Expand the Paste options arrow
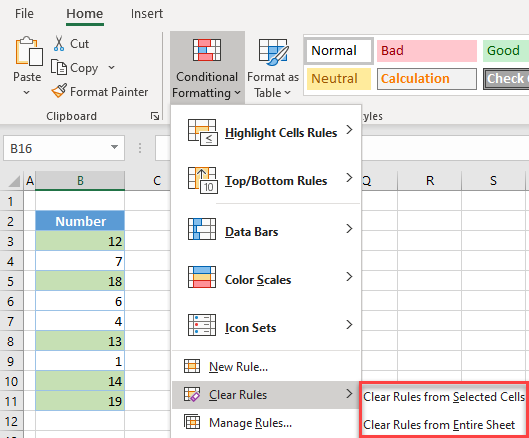The height and width of the screenshot is (438, 529). coord(27,92)
